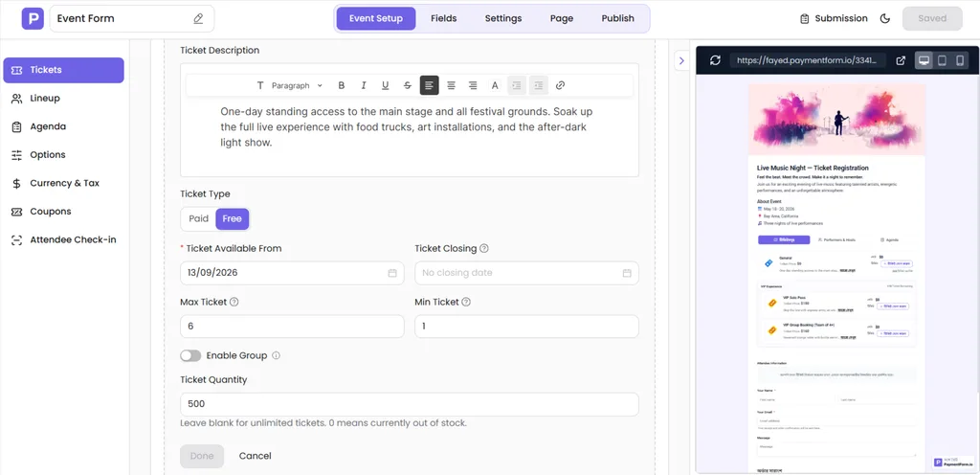The height and width of the screenshot is (475, 980).
Task: Toggle underline formatting
Action: 385,85
